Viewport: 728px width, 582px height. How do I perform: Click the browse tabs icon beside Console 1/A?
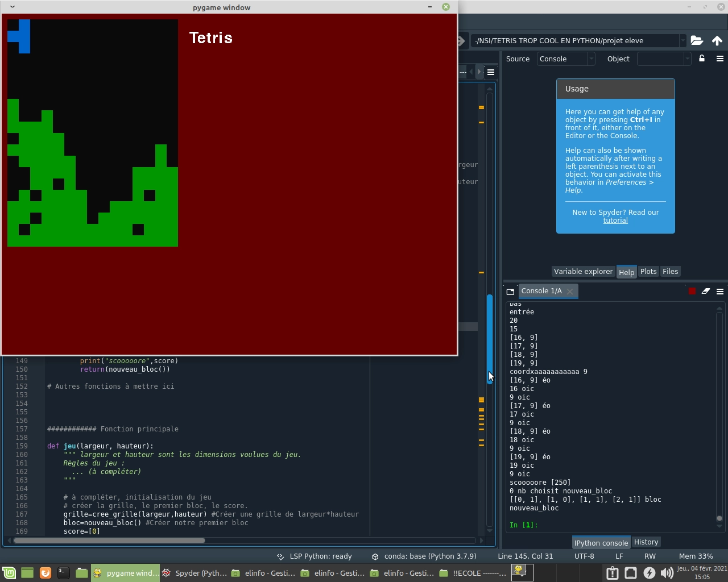click(x=510, y=291)
